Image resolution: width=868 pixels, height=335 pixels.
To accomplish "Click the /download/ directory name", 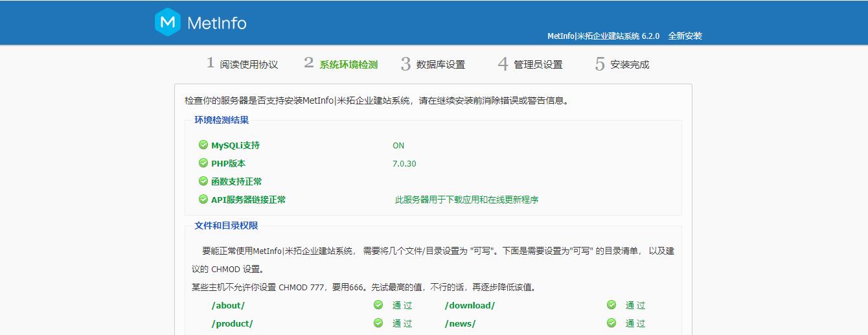I will pos(470,305).
